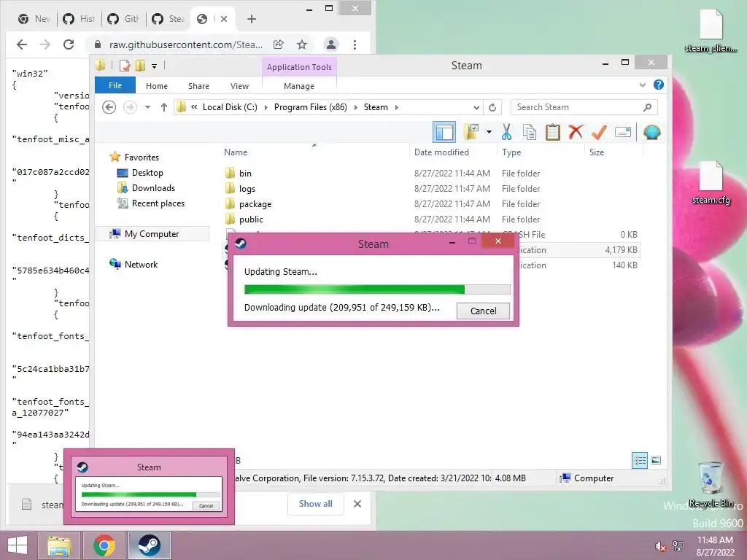Click the Quick Access properties icon in title bar

tap(125, 66)
